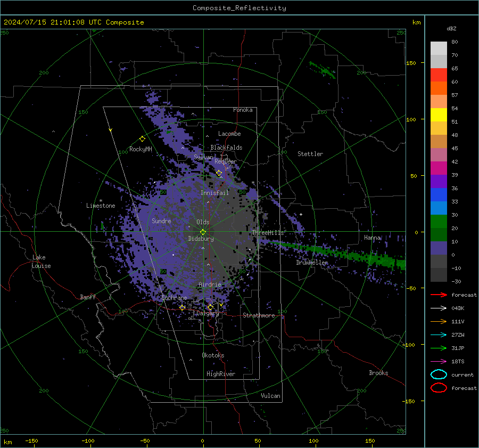Click the RockyMH label
The width and height of the screenshot is (479, 448).
[x=141, y=149]
